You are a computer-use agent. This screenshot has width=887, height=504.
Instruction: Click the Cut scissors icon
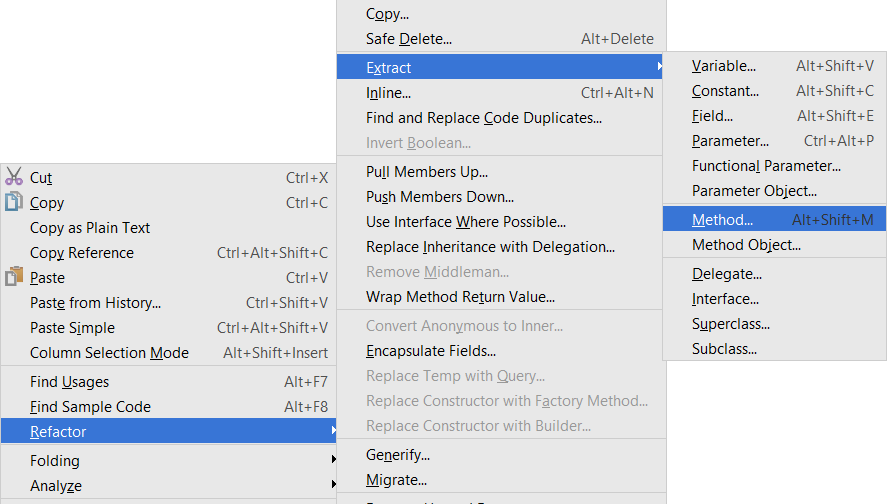(14, 178)
